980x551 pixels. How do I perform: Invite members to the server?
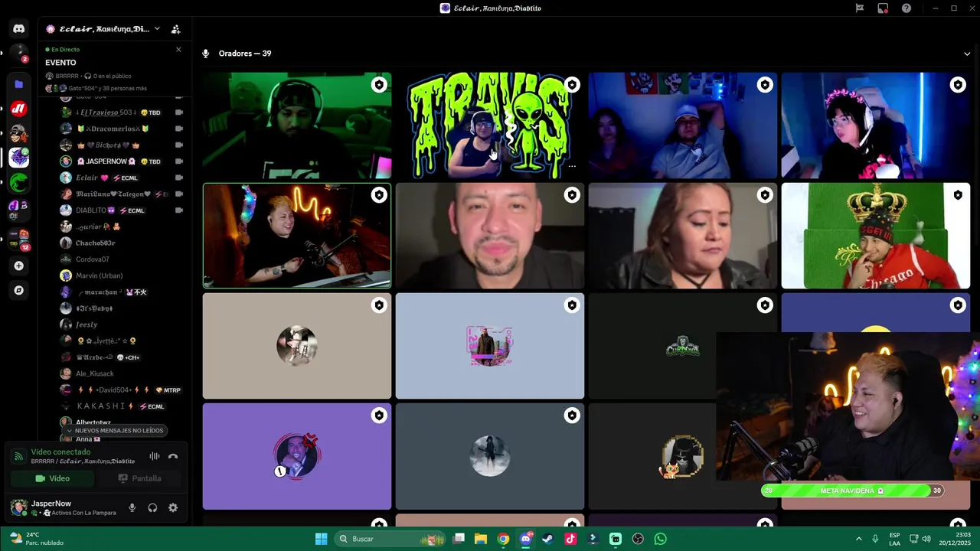click(175, 29)
